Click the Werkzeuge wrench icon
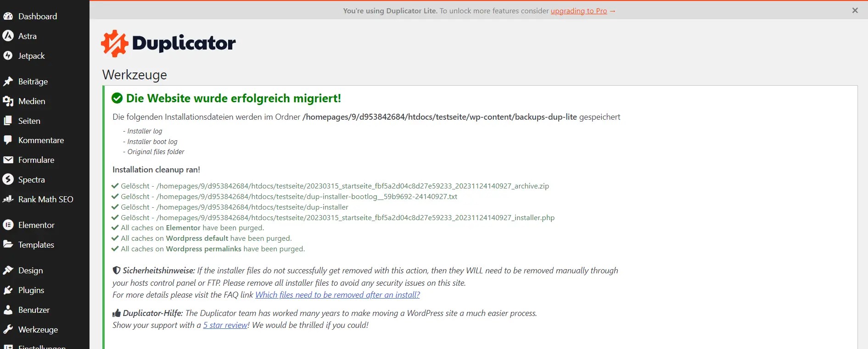 click(8, 329)
